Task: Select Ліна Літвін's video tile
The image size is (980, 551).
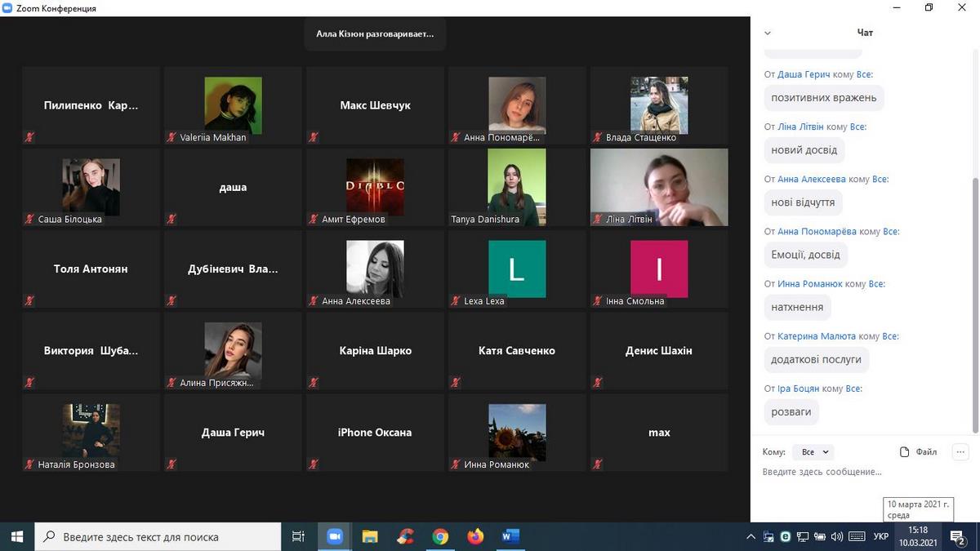Action: (x=658, y=187)
